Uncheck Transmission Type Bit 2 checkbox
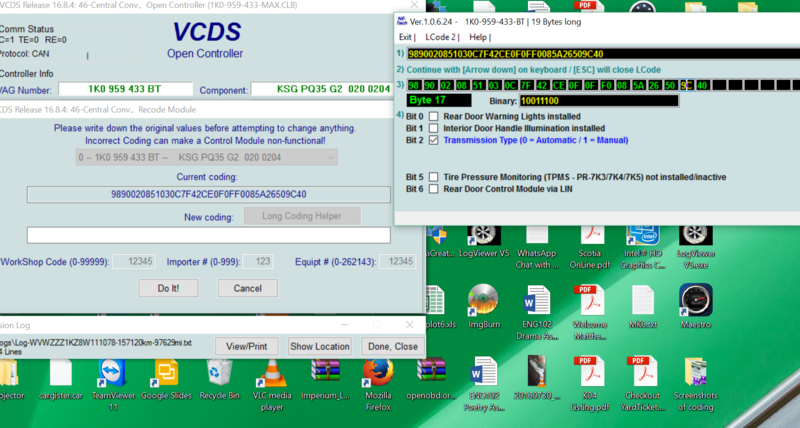 [x=433, y=140]
